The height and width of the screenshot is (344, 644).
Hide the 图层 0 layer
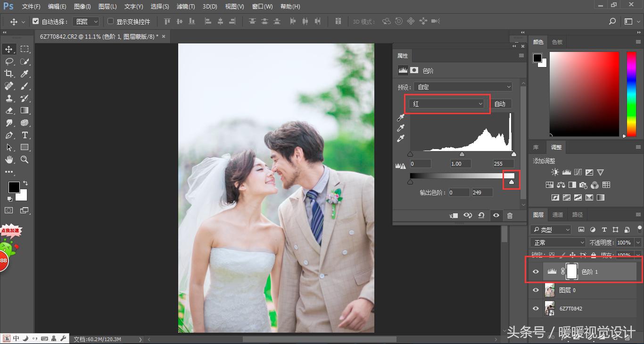pos(536,290)
